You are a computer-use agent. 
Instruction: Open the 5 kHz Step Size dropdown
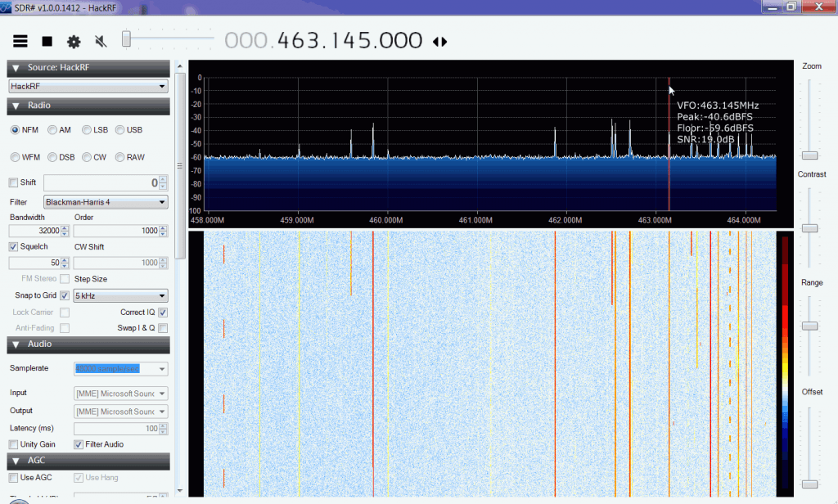point(119,295)
